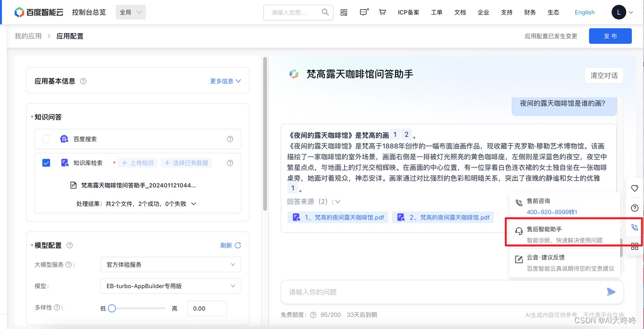Click the heart favorite icon on right sidebar
The image size is (644, 329).
pos(634,188)
